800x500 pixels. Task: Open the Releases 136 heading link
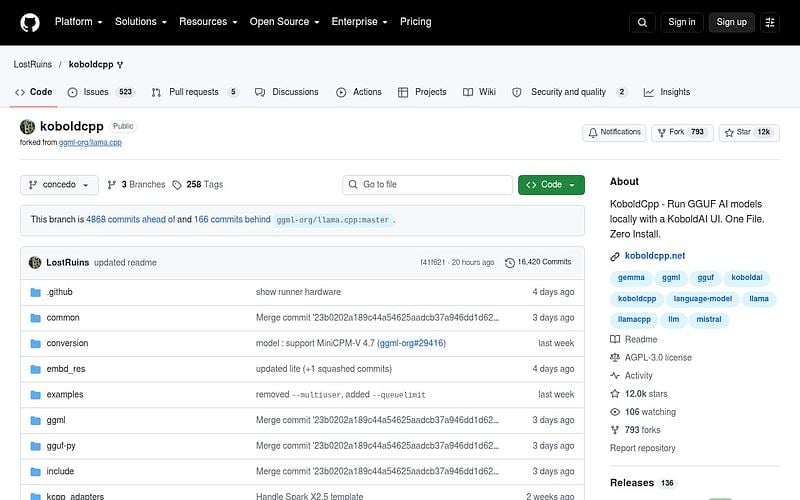tap(642, 483)
